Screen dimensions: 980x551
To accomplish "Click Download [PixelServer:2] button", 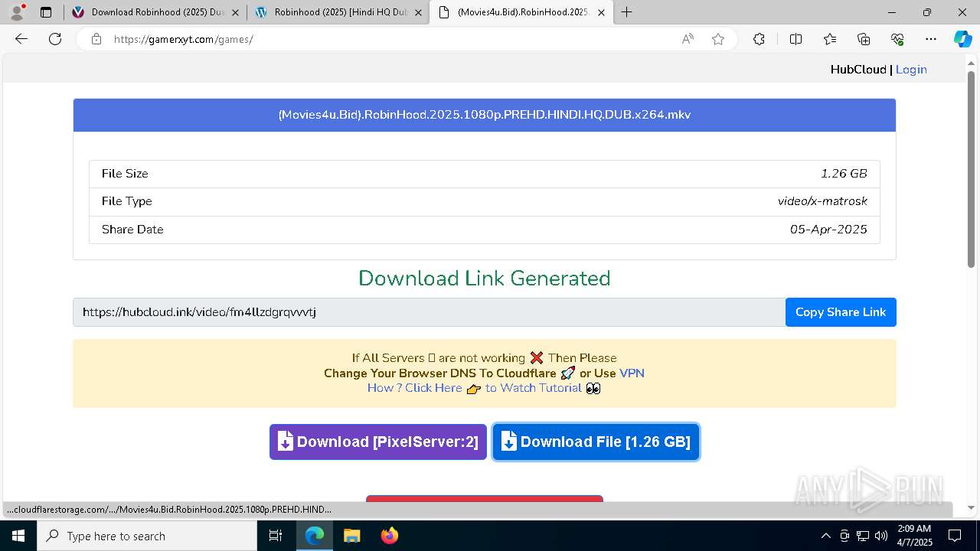I will (378, 442).
